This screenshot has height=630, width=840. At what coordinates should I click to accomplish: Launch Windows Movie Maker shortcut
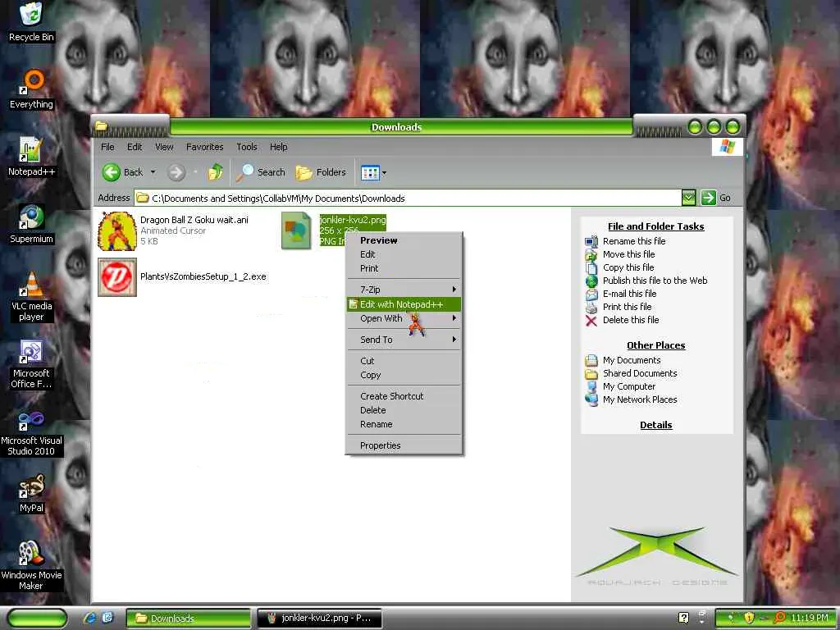[31, 564]
